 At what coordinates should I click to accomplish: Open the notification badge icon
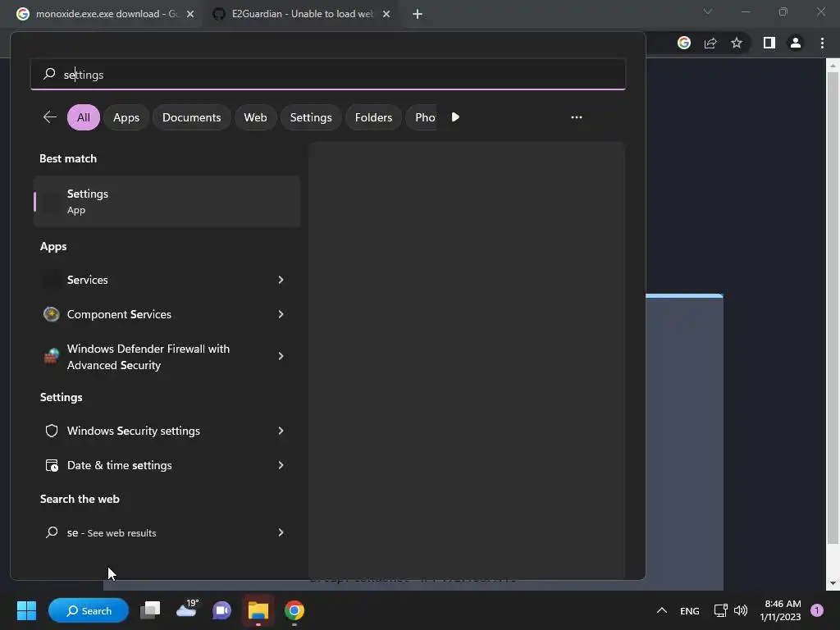817,610
